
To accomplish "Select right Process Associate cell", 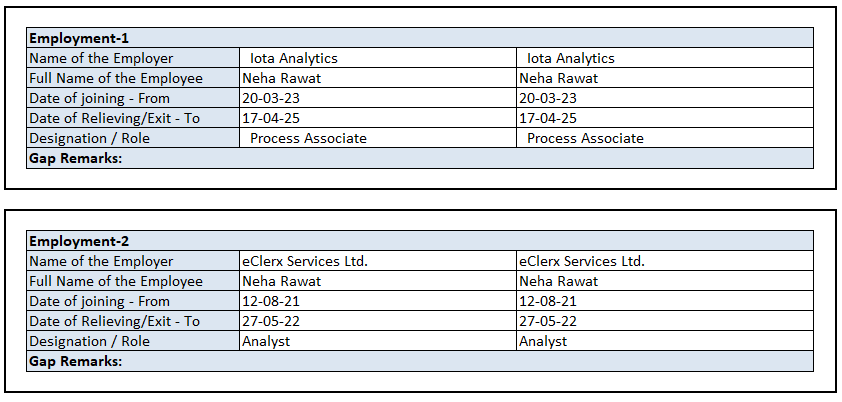I will click(x=585, y=138).
